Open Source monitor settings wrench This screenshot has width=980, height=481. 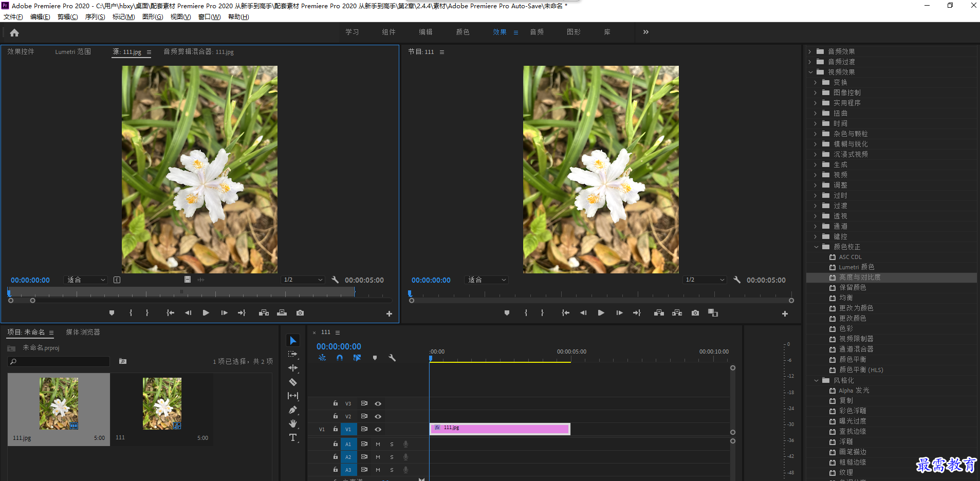point(335,280)
